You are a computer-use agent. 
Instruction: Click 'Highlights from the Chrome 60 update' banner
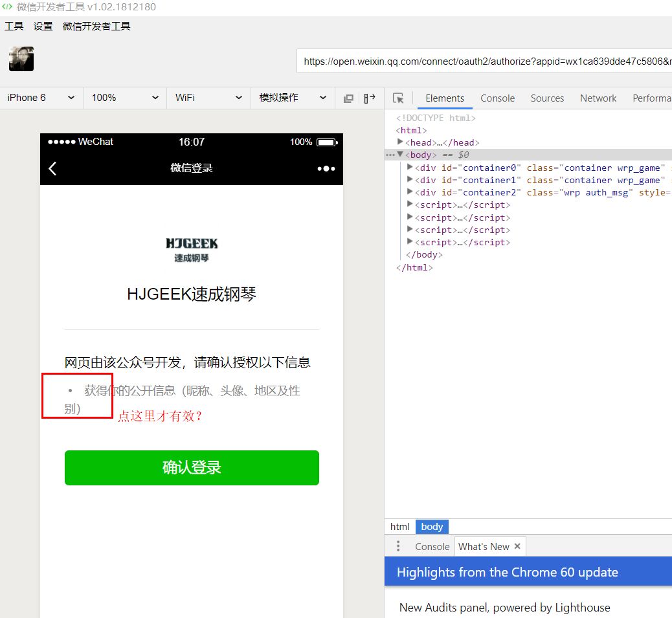tap(528, 571)
